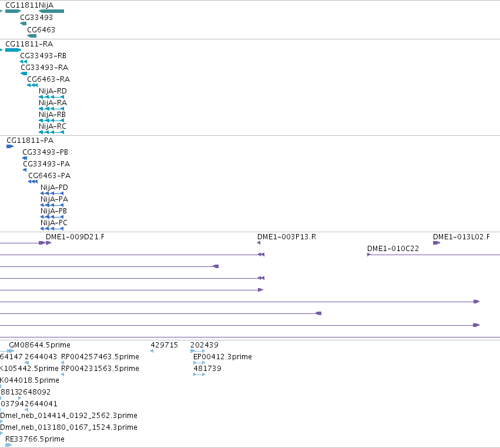Select the 429715 feature label
Image resolution: width=500 pixels, height=448 pixels.
[165, 345]
